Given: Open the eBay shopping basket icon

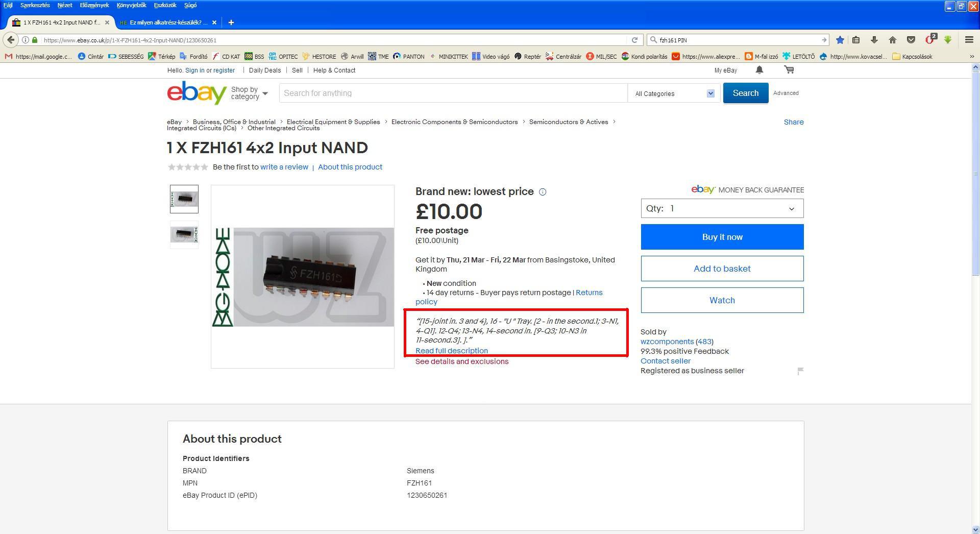Looking at the screenshot, I should 789,70.
